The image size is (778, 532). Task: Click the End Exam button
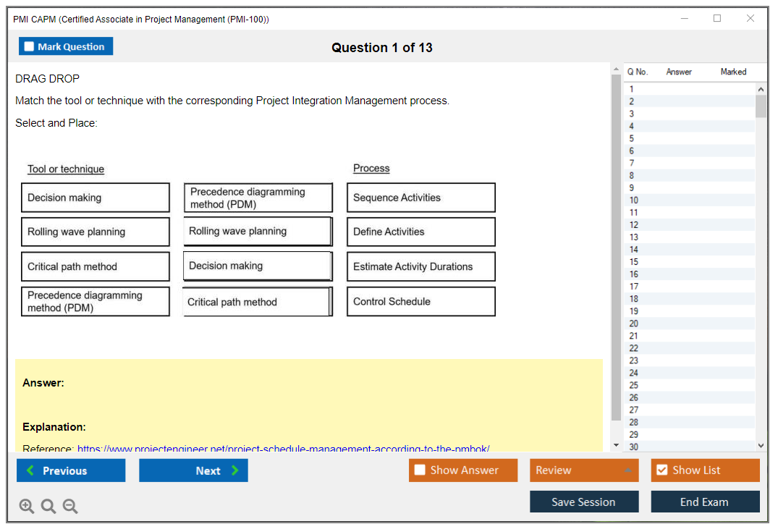pyautogui.click(x=705, y=502)
